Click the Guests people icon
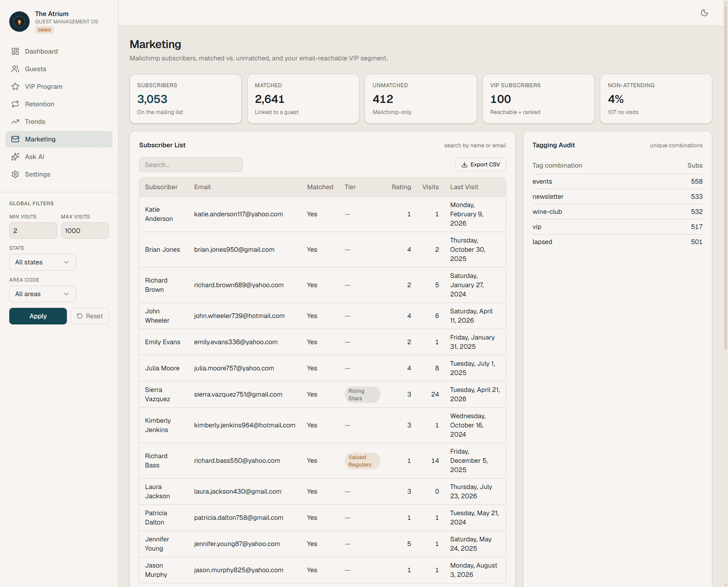 coord(15,69)
